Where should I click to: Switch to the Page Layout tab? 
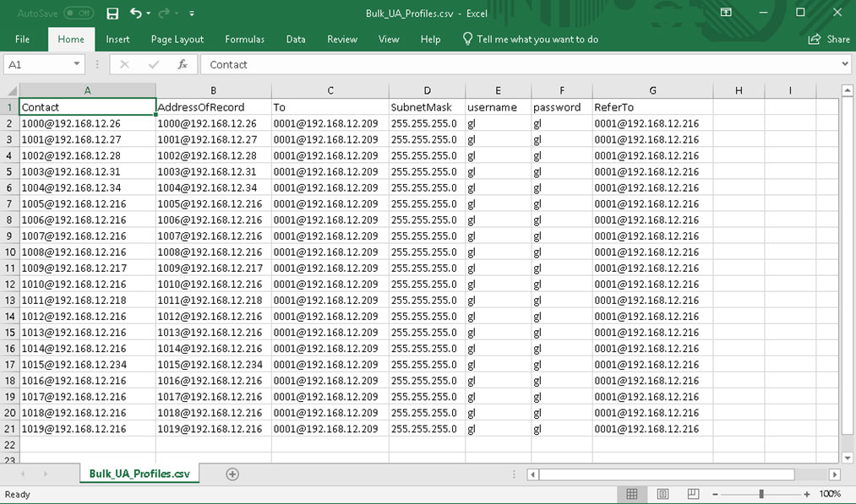coord(177,40)
